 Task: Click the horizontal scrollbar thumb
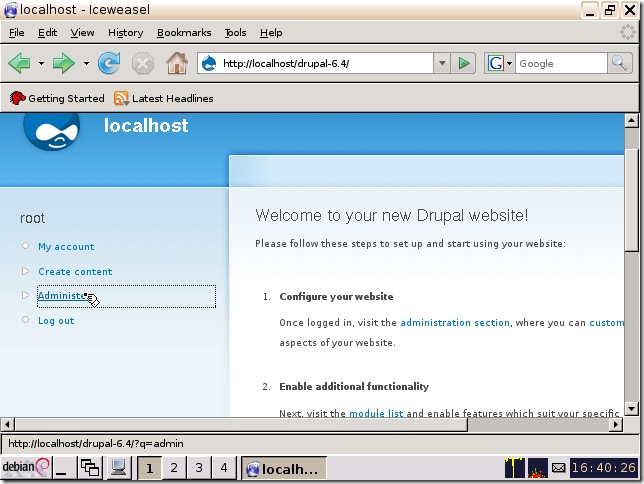tap(241, 424)
